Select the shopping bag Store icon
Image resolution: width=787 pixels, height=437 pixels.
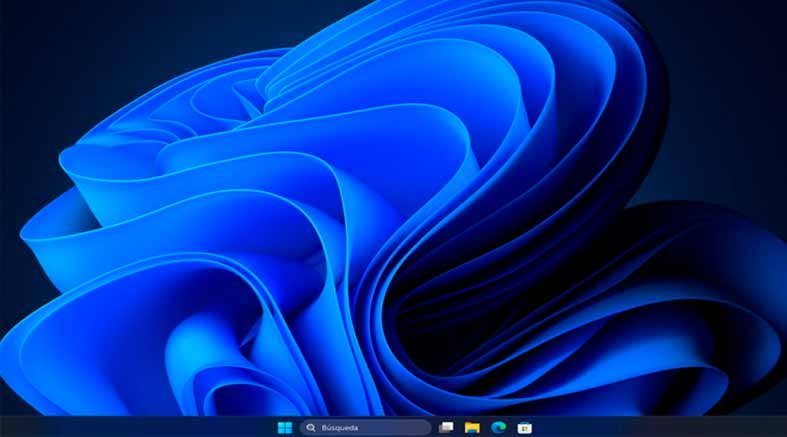pyautogui.click(x=524, y=427)
